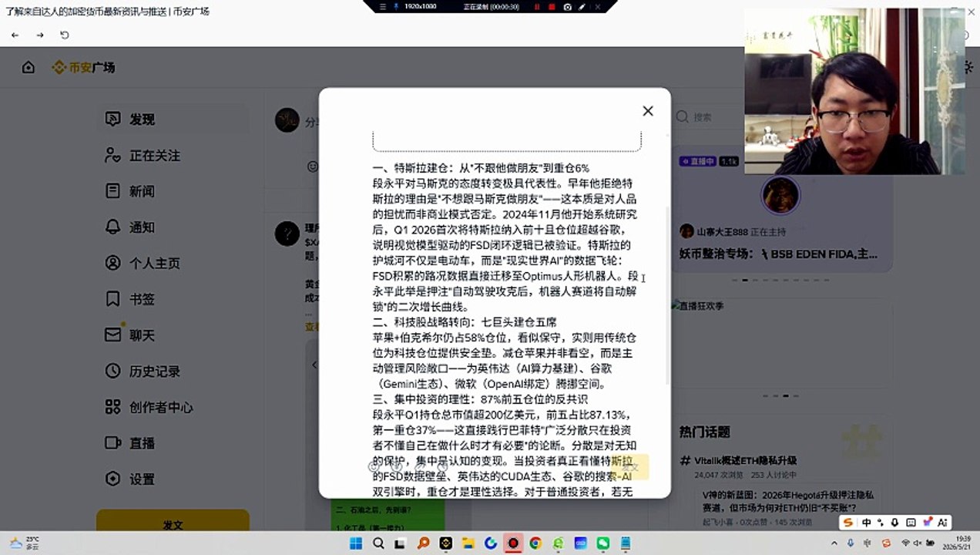Open the weather widget on taskbar

coord(25,543)
